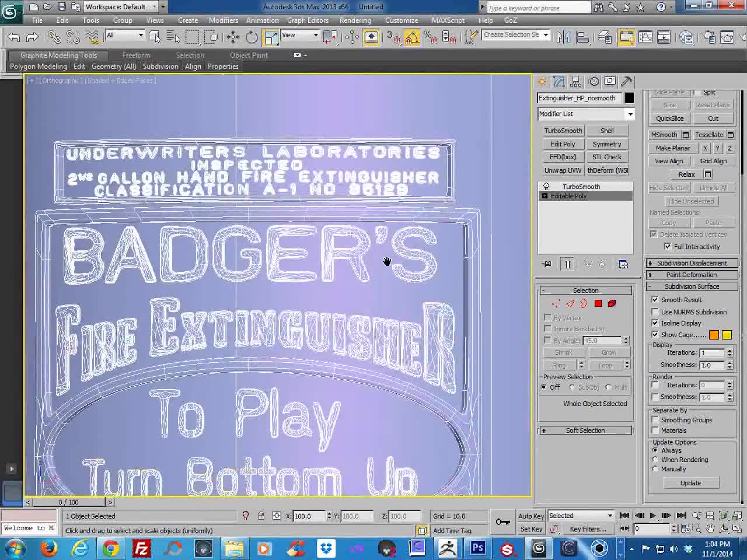Click the Mirror tool icon
This screenshot has width=747, height=560.
tap(563, 37)
